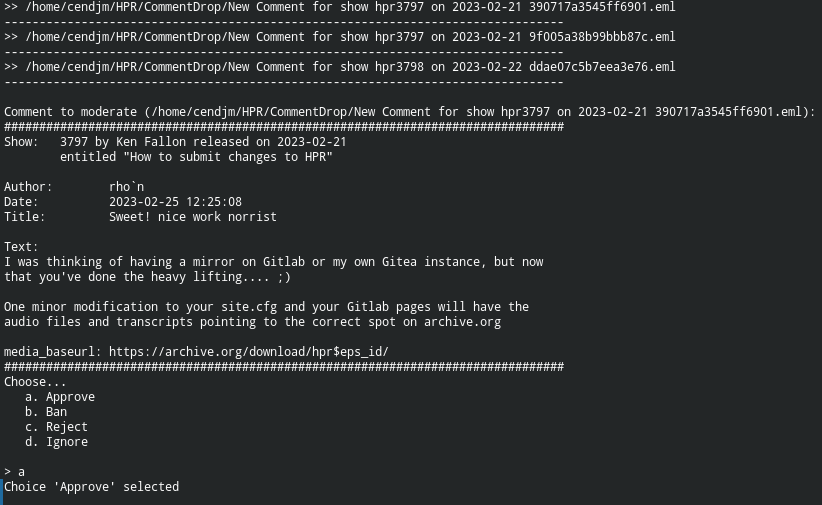The width and height of the screenshot is (822, 505).
Task: Click the 'Comment to moderate' header line
Action: coord(409,112)
